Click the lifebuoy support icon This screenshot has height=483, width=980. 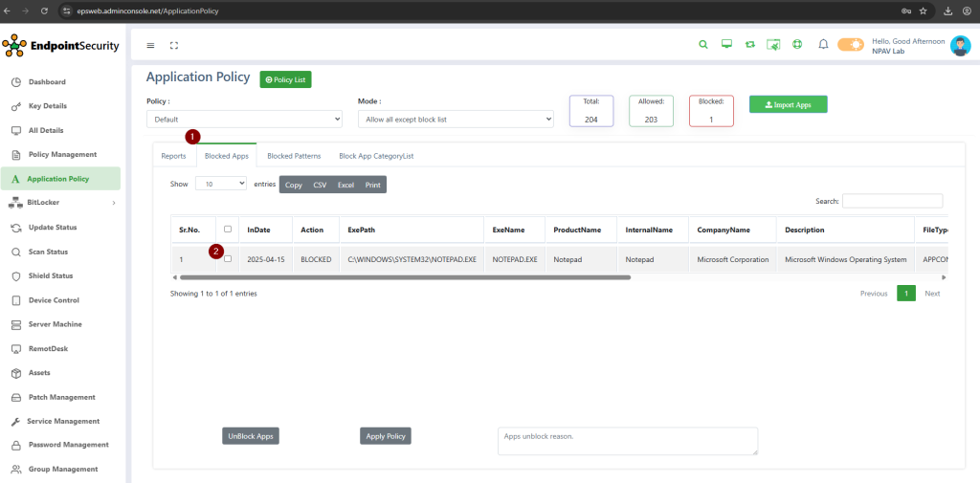[x=797, y=44]
